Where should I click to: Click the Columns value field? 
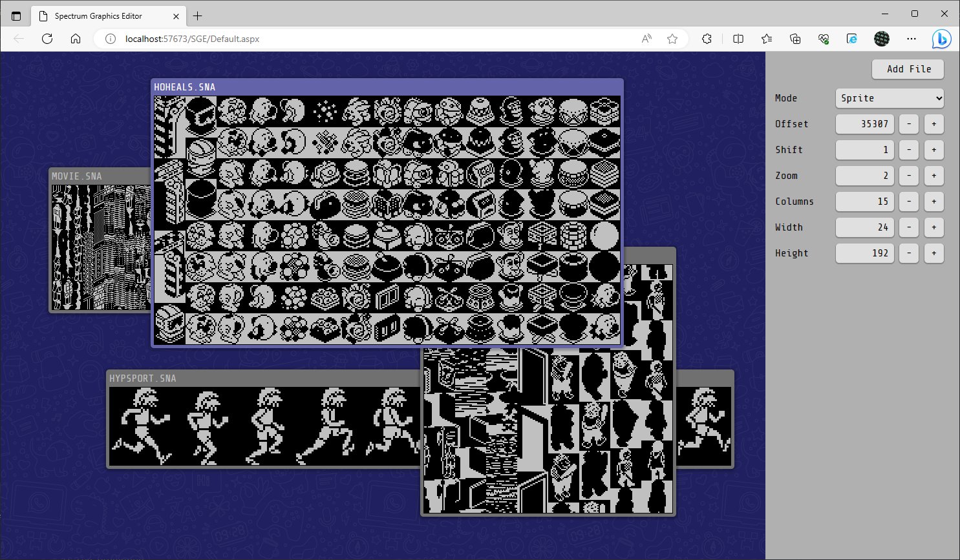pyautogui.click(x=865, y=202)
